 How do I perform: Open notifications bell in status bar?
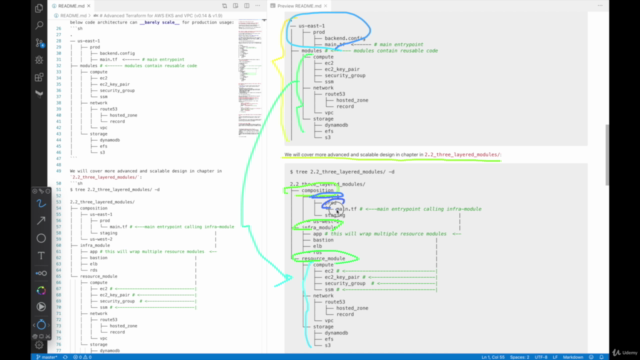pyautogui.click(x=602, y=357)
